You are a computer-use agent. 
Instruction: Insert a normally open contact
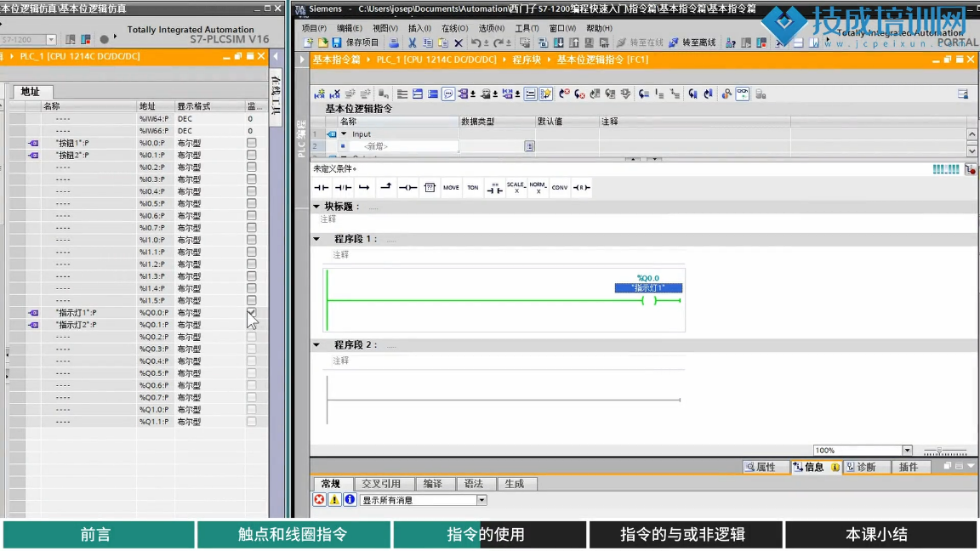pyautogui.click(x=322, y=187)
